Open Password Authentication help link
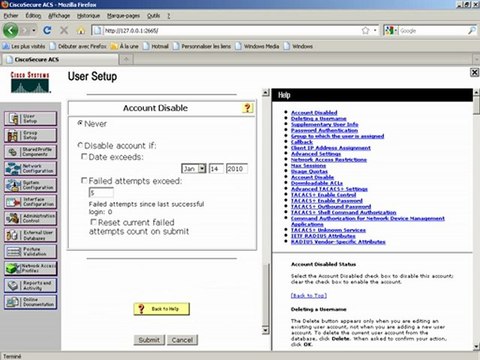 tap(324, 130)
